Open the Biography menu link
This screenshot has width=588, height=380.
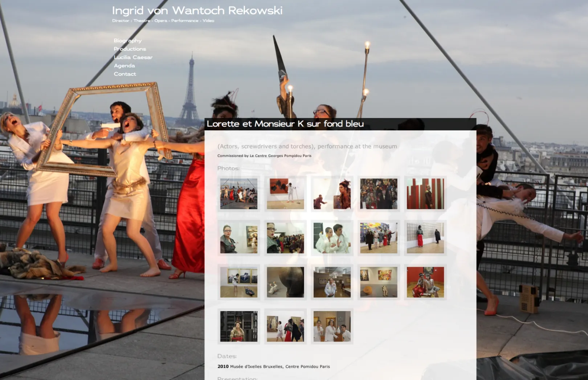pyautogui.click(x=128, y=41)
